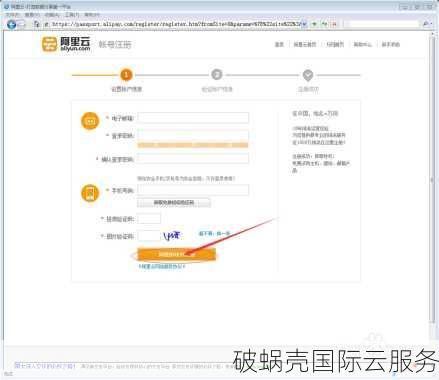This screenshot has height=380, width=439.
Task: Click the 电子邮箱 email input field
Action: pos(193,118)
